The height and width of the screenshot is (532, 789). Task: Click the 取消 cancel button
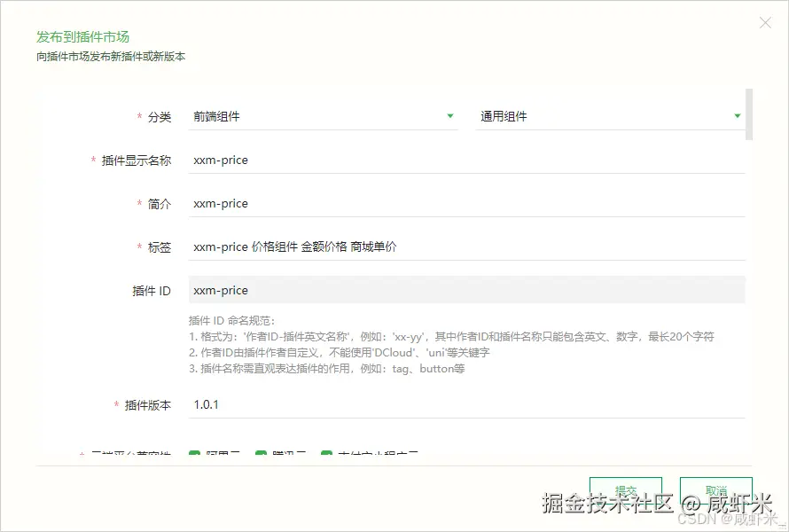point(715,490)
